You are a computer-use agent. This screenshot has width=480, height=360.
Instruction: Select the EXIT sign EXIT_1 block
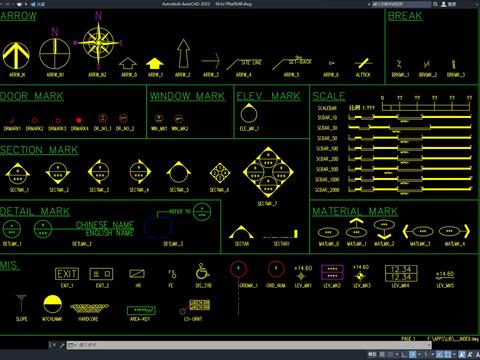point(67,274)
